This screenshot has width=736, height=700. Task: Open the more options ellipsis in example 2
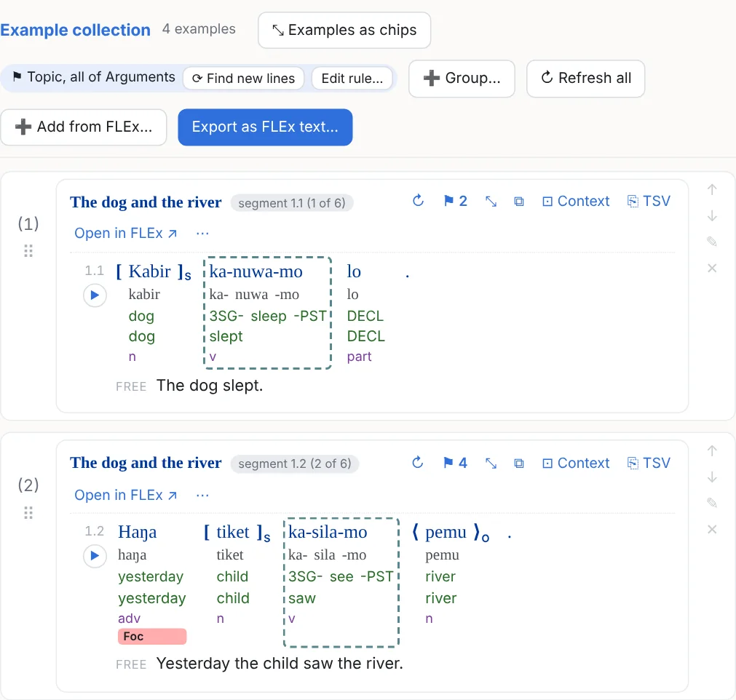[x=202, y=495]
